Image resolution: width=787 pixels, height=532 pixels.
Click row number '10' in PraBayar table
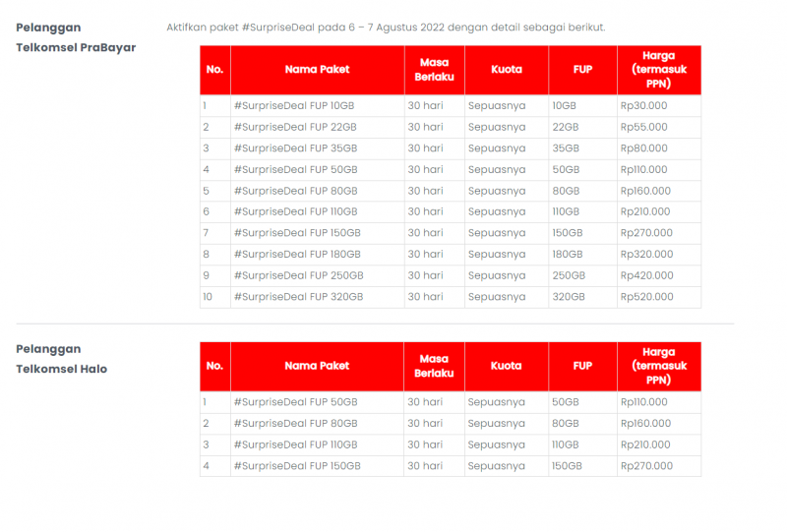(208, 297)
